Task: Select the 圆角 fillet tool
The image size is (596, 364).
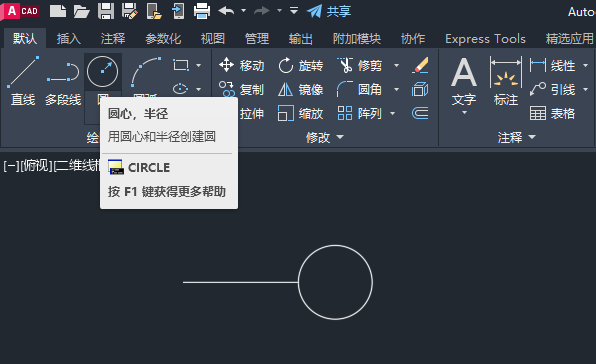Action: 359,89
